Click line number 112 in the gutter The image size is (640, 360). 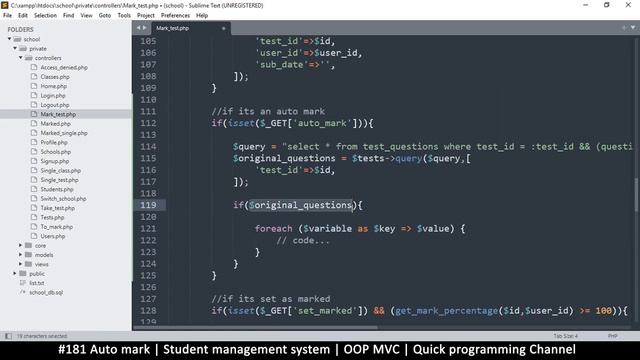click(x=148, y=123)
